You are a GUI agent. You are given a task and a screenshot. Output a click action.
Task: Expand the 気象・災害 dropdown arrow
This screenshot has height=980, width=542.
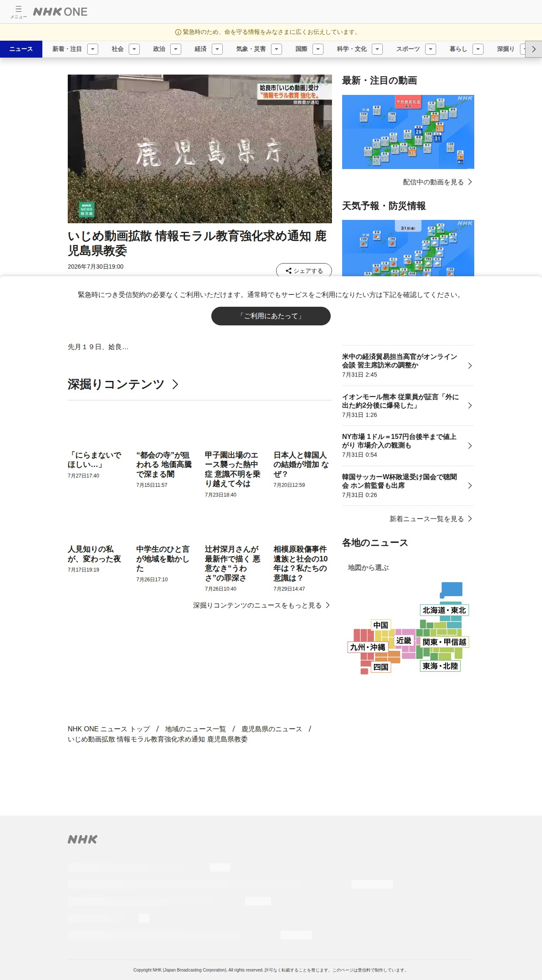[277, 49]
